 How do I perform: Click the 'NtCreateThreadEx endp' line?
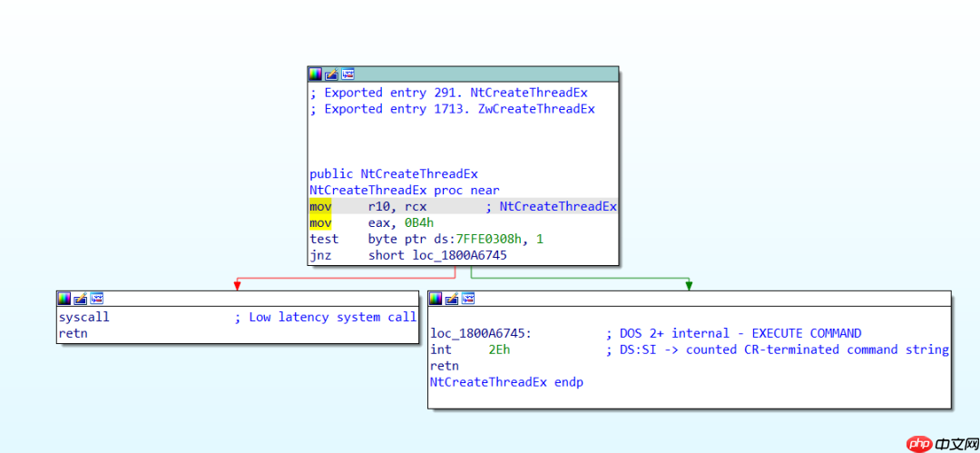(x=506, y=382)
